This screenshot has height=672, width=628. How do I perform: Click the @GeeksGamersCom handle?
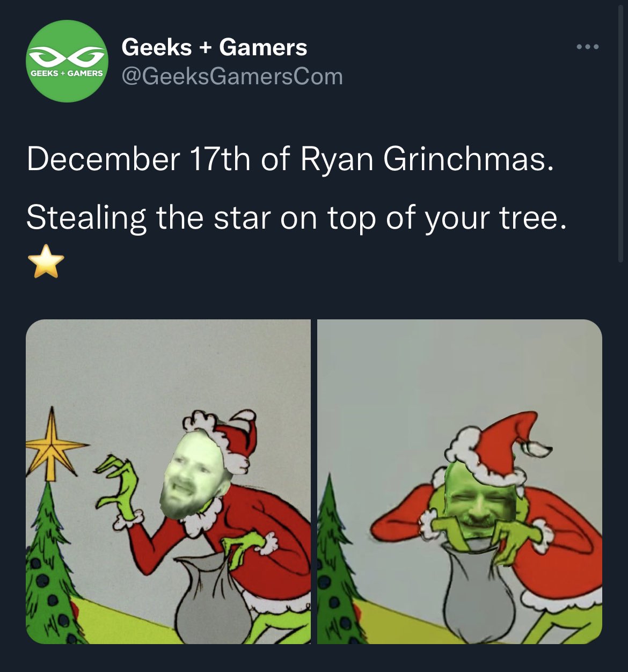point(232,76)
